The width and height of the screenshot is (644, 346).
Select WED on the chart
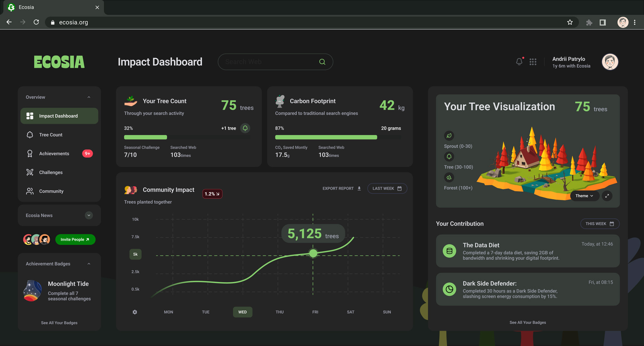(242, 312)
